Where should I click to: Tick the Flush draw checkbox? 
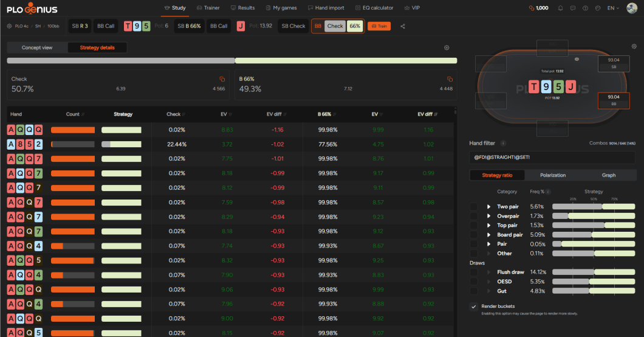click(x=473, y=272)
